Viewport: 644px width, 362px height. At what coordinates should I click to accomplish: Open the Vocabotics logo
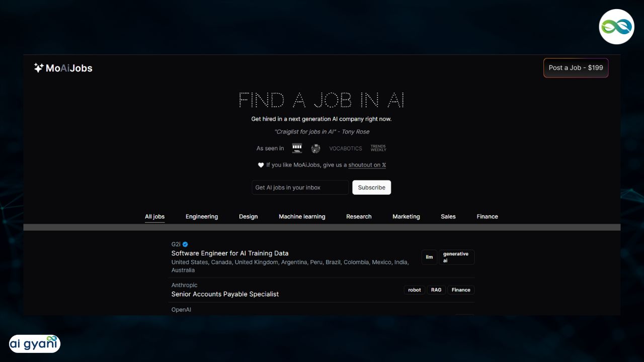(346, 148)
